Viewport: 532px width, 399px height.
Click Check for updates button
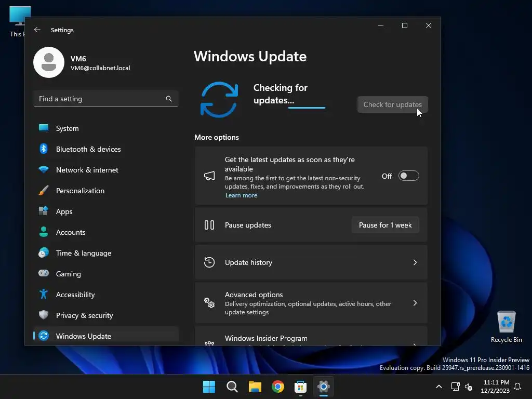(393, 104)
